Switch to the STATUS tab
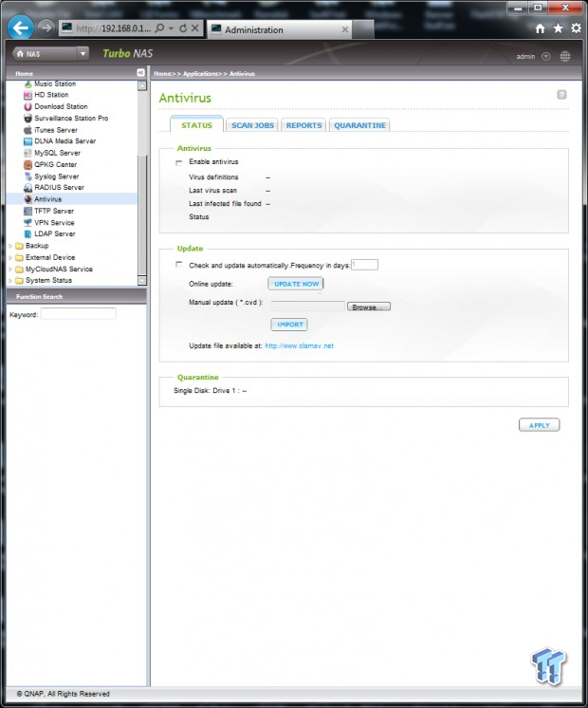 [196, 125]
